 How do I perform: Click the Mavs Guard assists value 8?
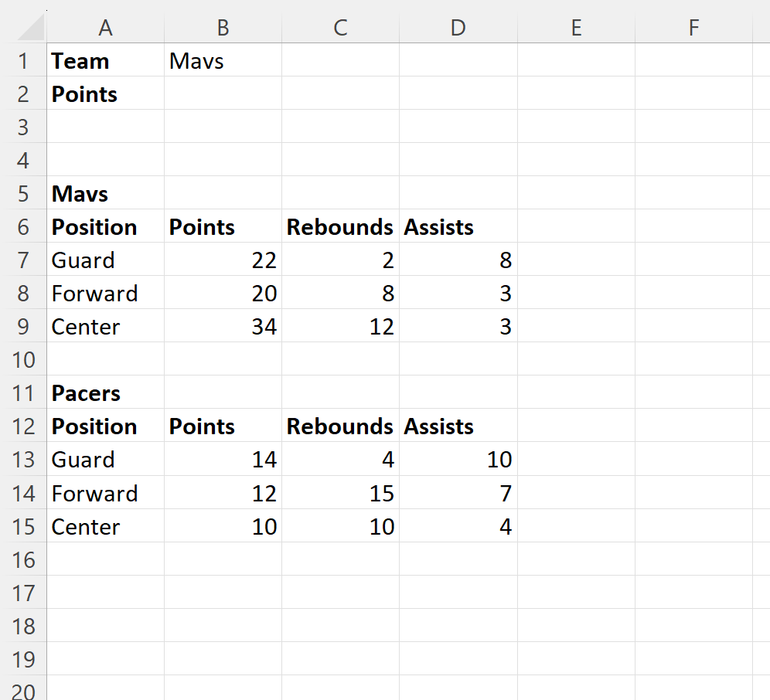458,260
